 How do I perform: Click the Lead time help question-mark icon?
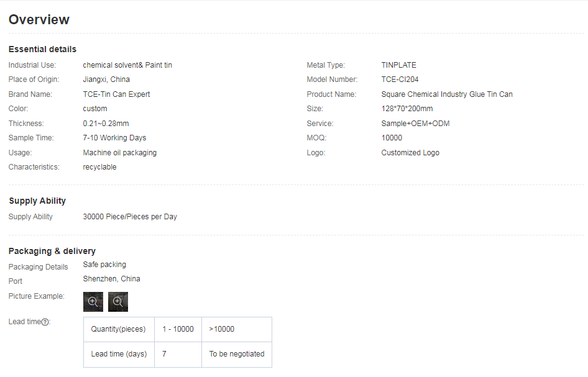tap(45, 322)
